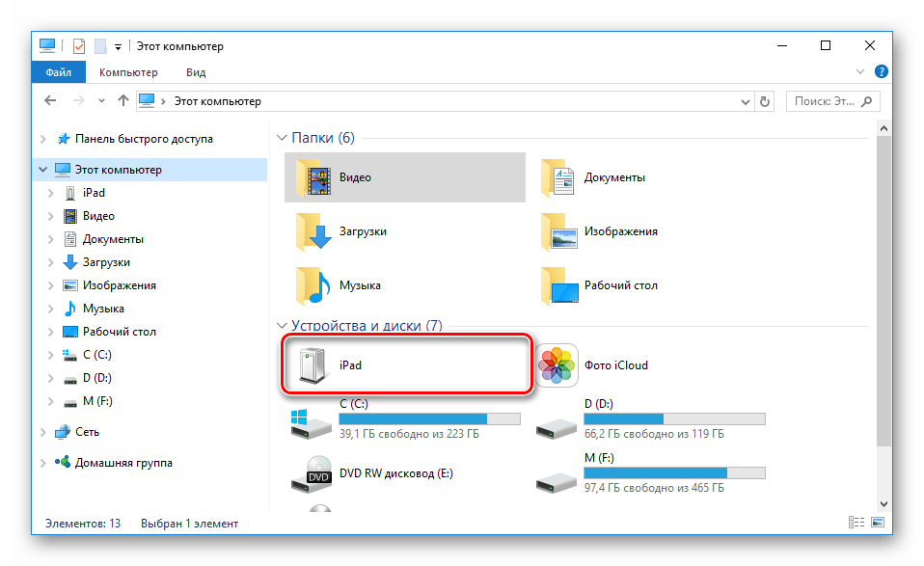
Task: Collapse the Этот компьютер tree node
Action: point(42,170)
